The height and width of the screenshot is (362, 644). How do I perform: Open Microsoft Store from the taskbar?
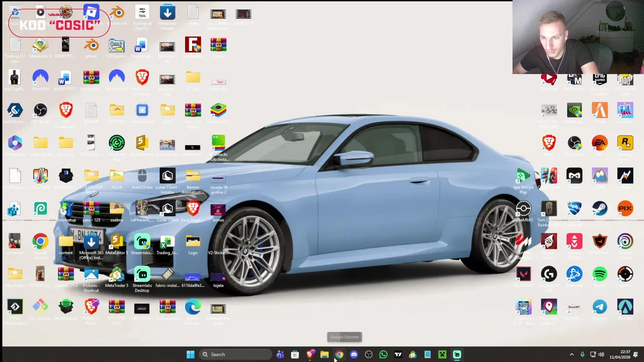click(295, 354)
